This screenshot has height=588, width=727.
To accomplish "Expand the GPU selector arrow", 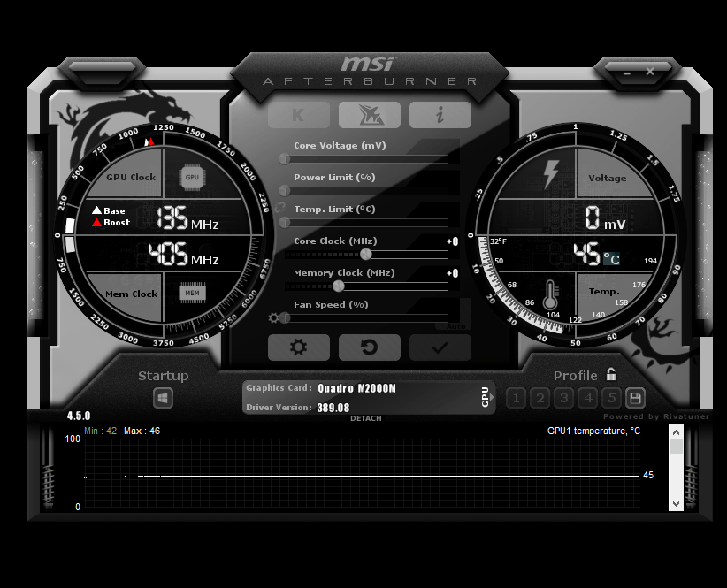I will point(493,397).
